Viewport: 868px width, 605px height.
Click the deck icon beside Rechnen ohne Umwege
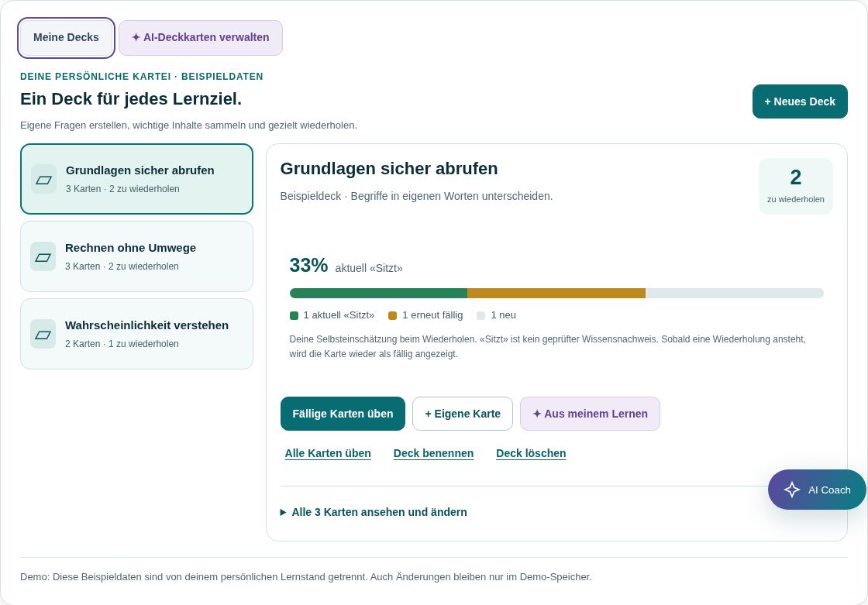(x=43, y=257)
